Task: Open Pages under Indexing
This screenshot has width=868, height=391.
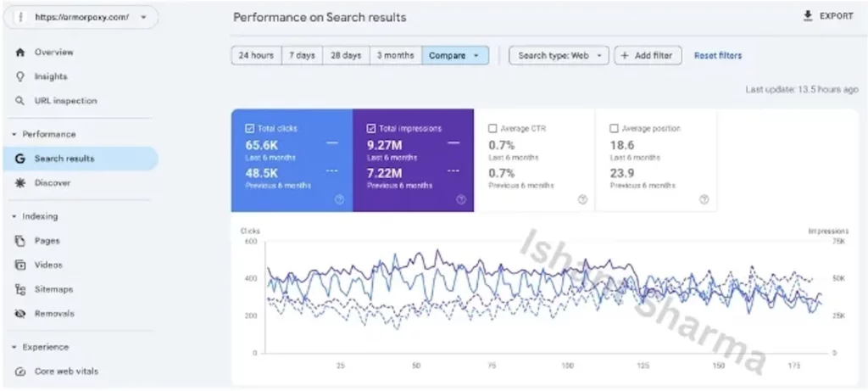Action: [x=47, y=241]
